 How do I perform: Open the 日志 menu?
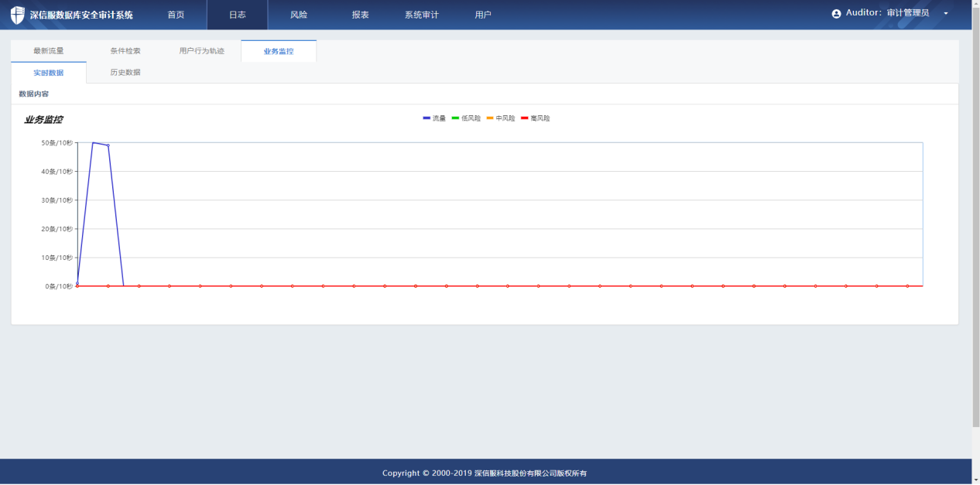237,15
